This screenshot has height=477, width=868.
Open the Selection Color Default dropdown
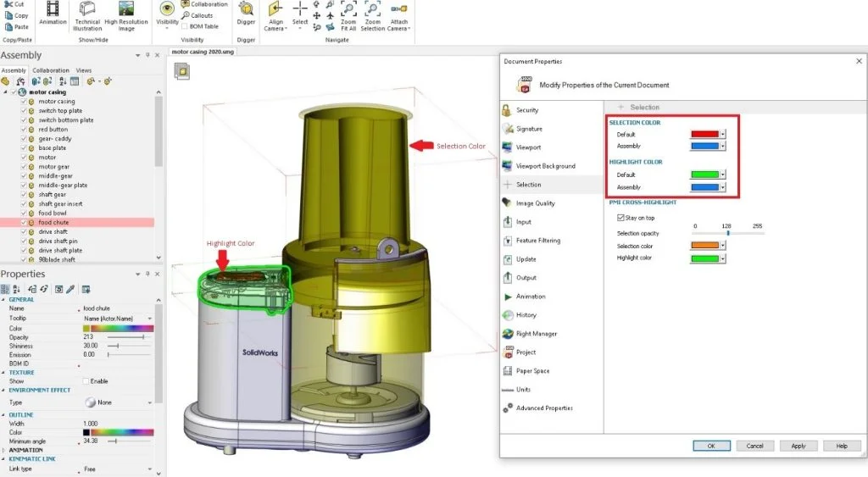[x=723, y=135]
